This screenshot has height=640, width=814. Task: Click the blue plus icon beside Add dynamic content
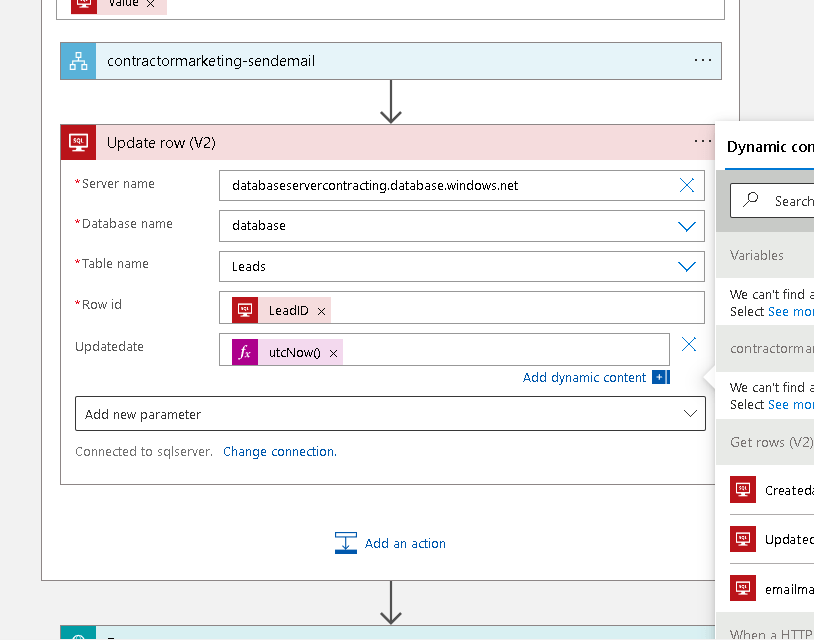point(661,377)
